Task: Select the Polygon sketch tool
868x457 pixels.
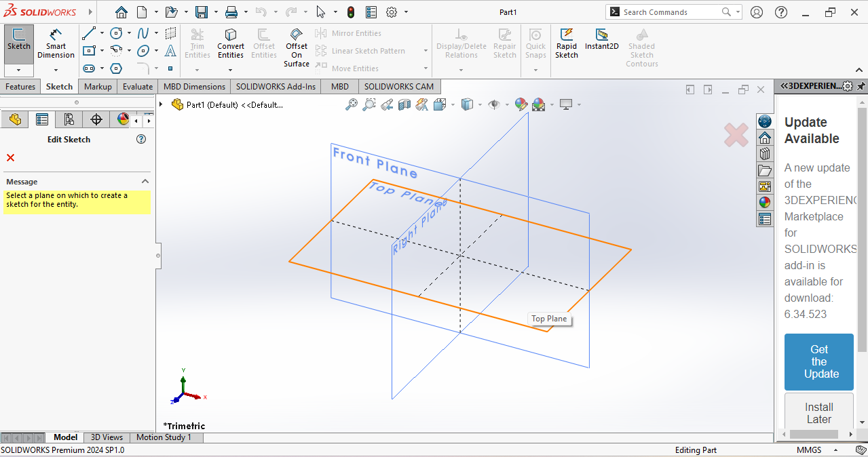Action: (x=116, y=68)
